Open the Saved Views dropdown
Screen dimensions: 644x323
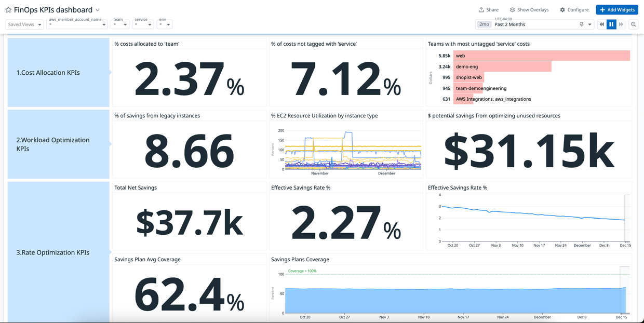24,24
